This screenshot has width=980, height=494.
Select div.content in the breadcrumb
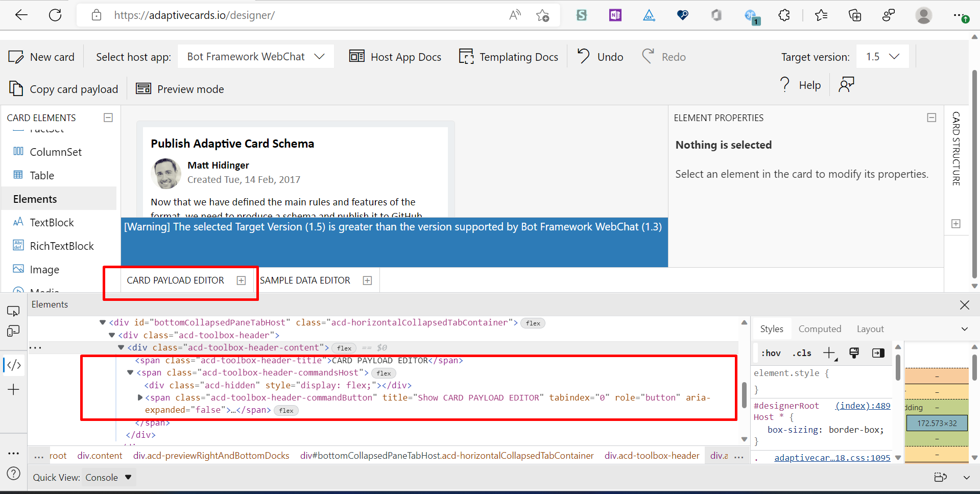coord(100,456)
